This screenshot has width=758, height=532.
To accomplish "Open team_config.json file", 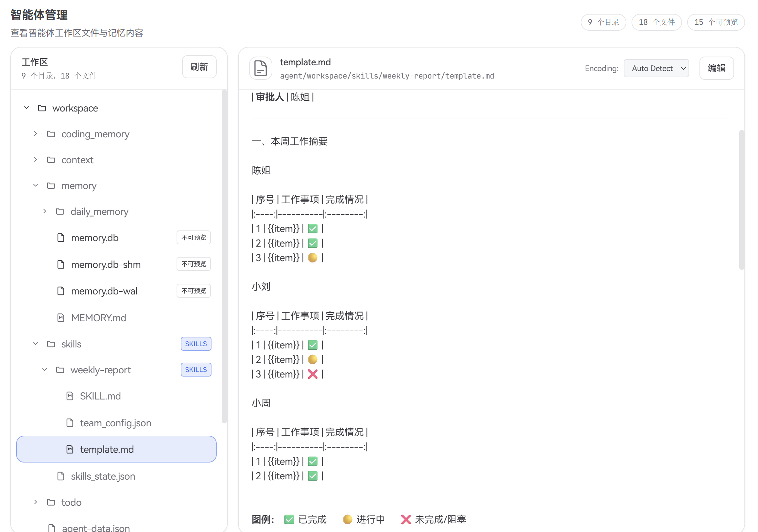I will [x=116, y=422].
